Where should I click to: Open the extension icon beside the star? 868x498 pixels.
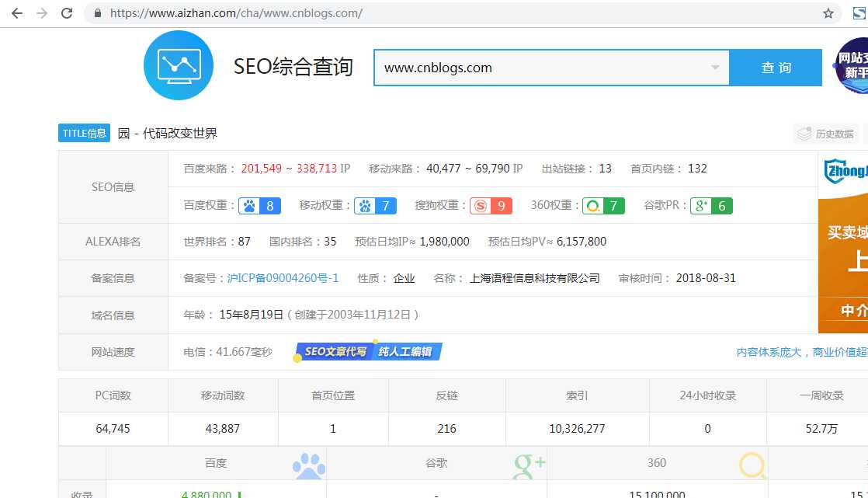pyautogui.click(x=859, y=13)
